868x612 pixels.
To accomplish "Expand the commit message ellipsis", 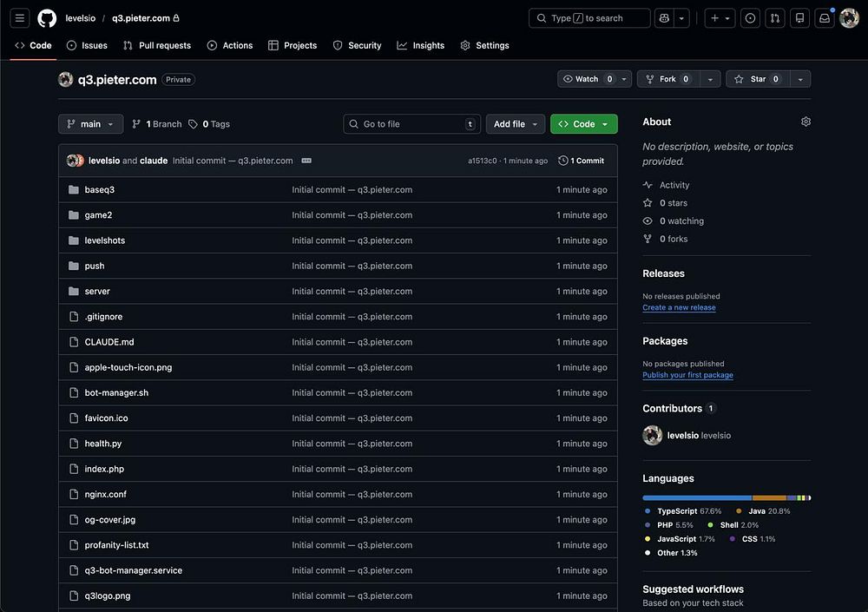I will (306, 161).
